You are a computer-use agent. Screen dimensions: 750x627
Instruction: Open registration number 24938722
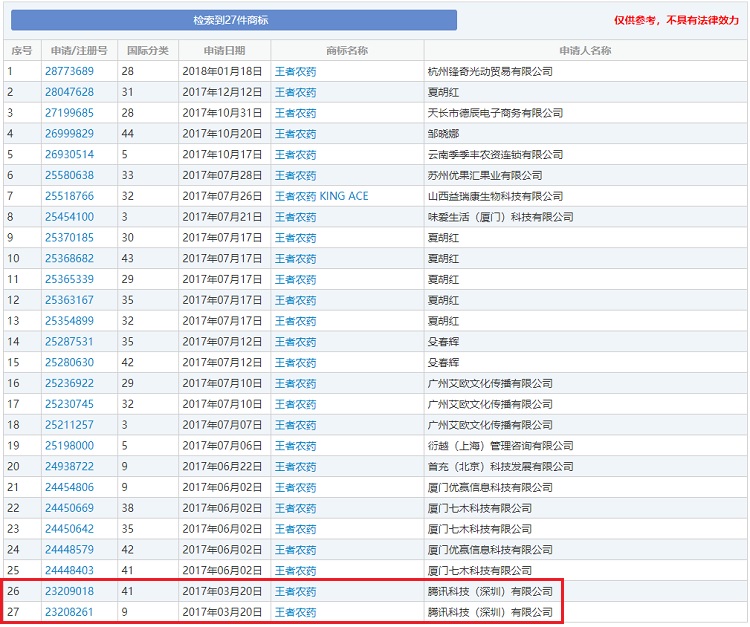[69, 466]
